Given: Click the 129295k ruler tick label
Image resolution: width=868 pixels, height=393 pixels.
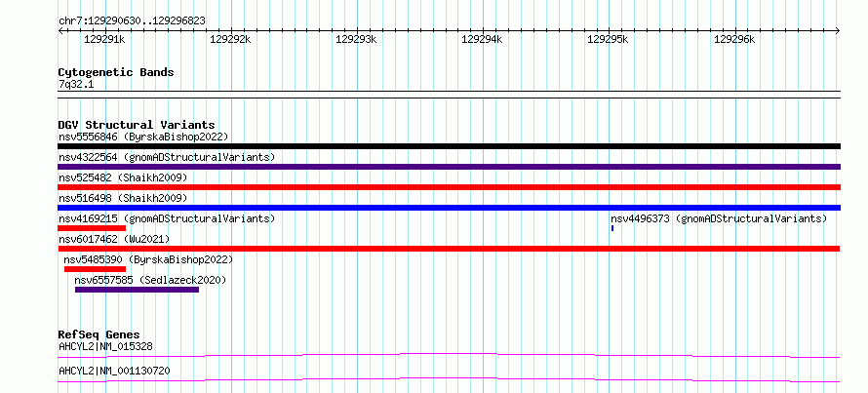Looking at the screenshot, I should [x=608, y=39].
